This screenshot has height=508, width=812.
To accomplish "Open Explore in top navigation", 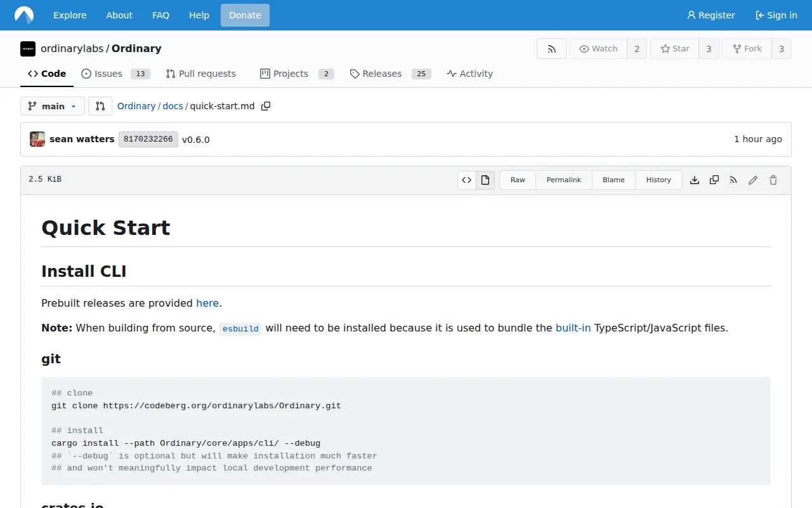I will [70, 15].
